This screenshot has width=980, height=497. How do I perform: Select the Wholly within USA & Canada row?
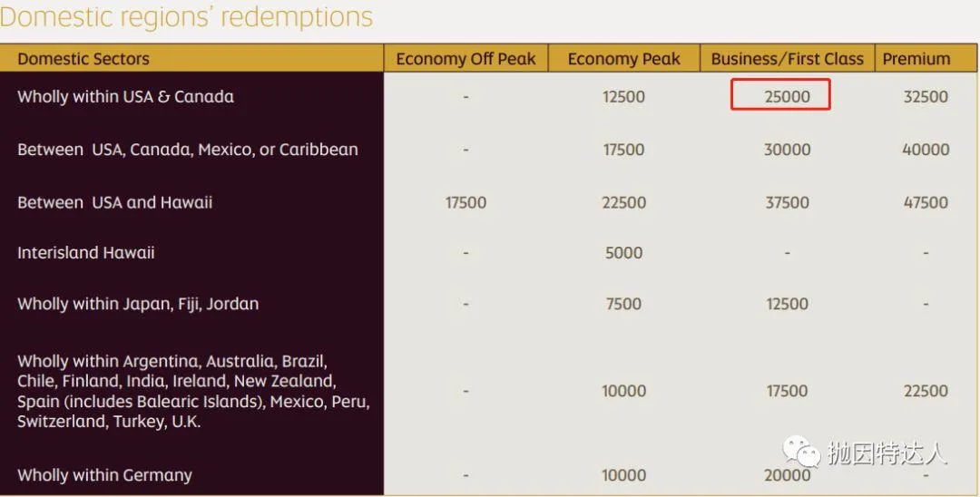125,96
